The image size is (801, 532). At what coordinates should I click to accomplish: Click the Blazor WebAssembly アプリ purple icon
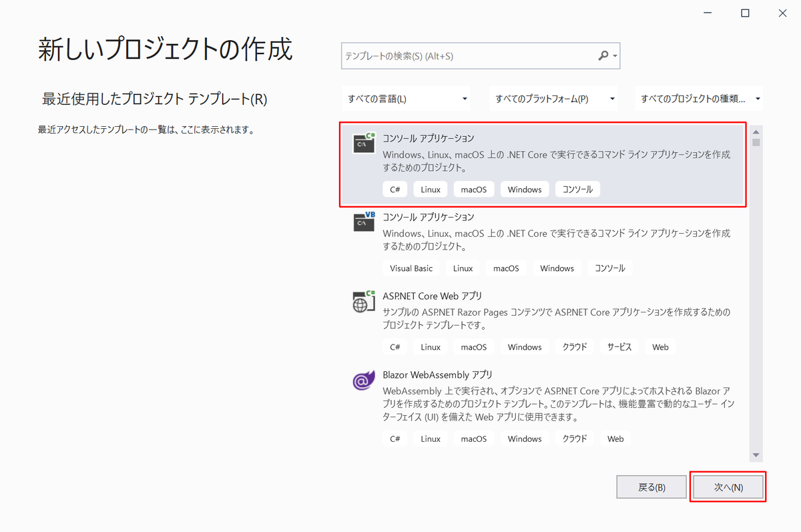coord(363,380)
